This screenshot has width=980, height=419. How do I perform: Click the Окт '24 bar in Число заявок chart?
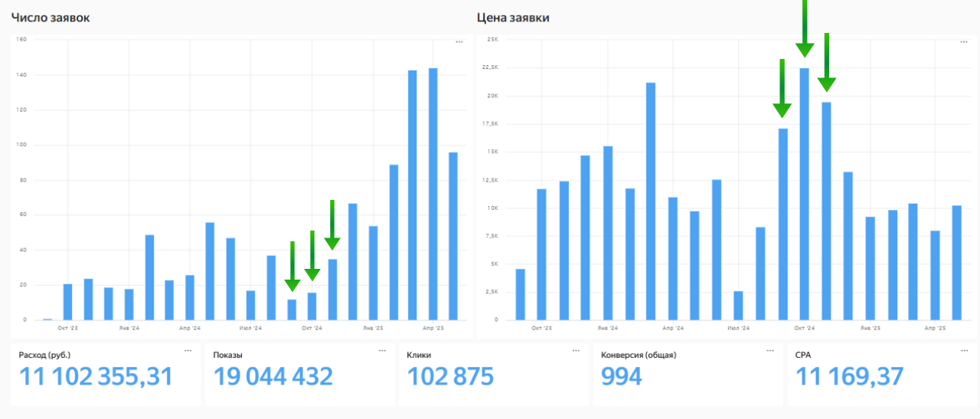(x=312, y=306)
